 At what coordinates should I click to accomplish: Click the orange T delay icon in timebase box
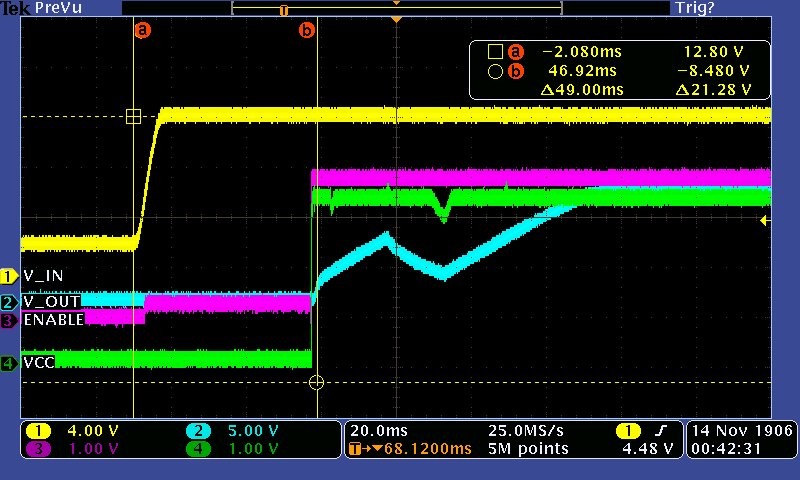(x=355, y=449)
